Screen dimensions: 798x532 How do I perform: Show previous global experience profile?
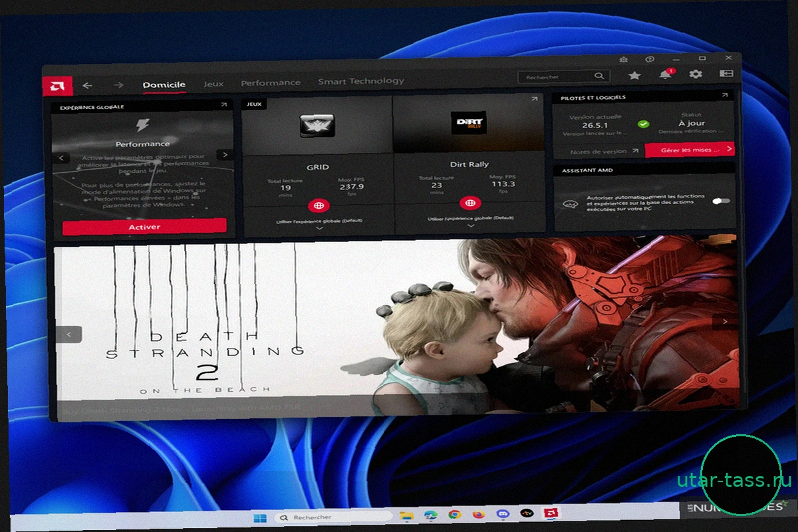coord(62,158)
